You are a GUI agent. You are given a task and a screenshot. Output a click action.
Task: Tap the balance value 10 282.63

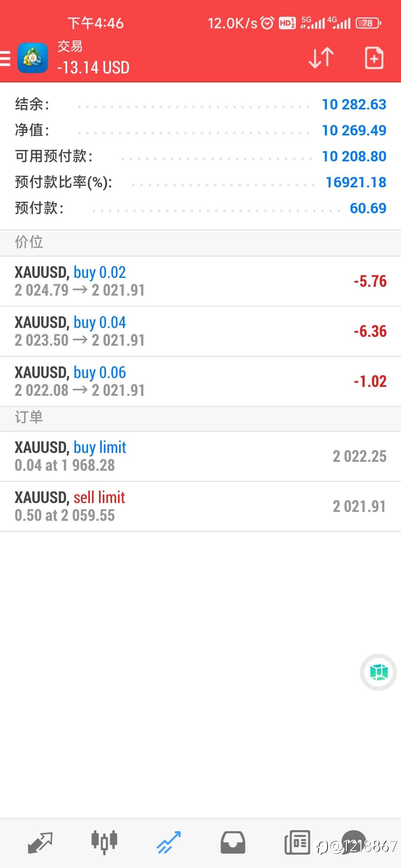(354, 105)
